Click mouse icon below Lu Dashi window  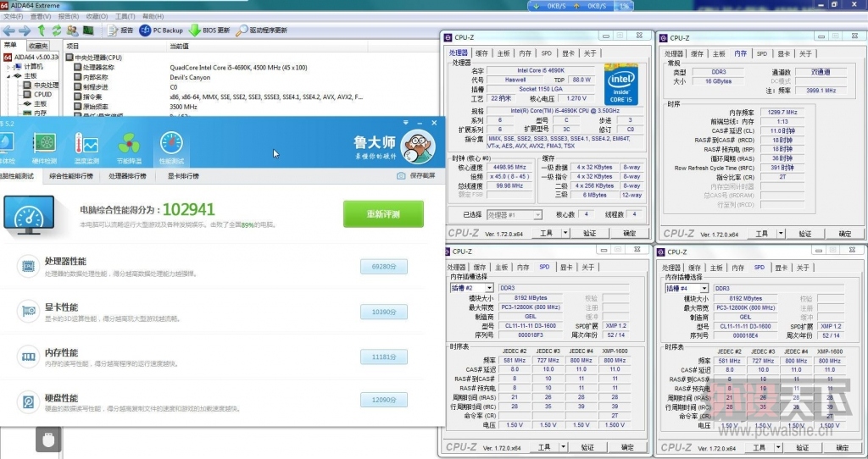pos(48,440)
